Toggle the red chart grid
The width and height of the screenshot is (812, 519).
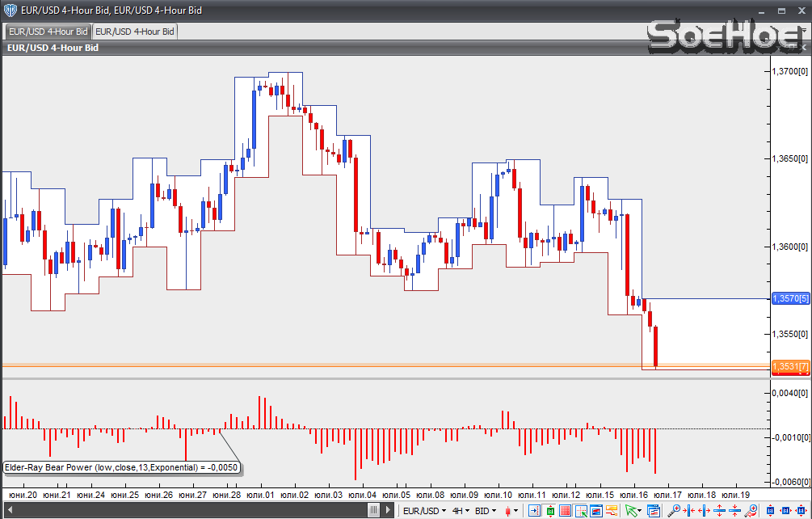[566, 511]
